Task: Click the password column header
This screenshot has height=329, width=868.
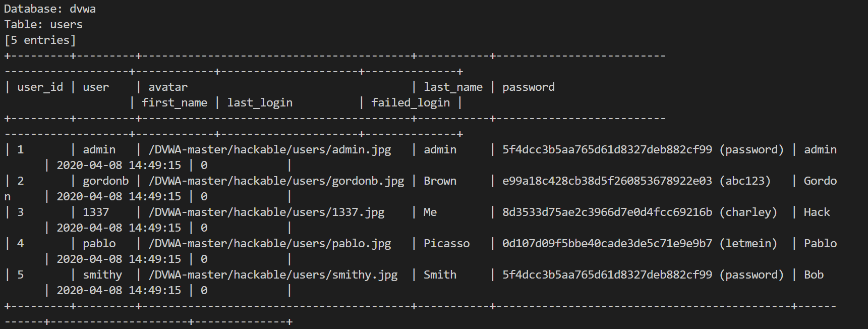Action: [528, 87]
